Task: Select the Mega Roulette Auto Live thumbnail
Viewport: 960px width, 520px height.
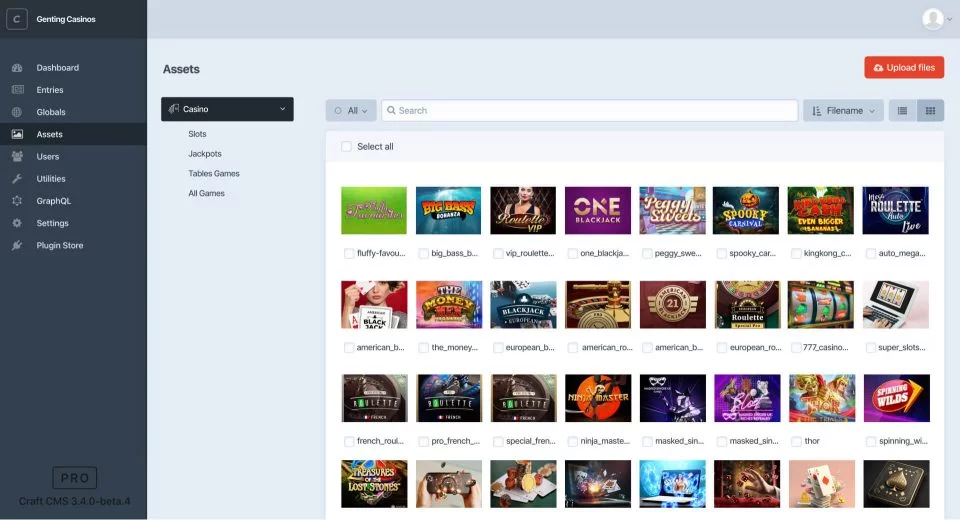Action: [896, 210]
